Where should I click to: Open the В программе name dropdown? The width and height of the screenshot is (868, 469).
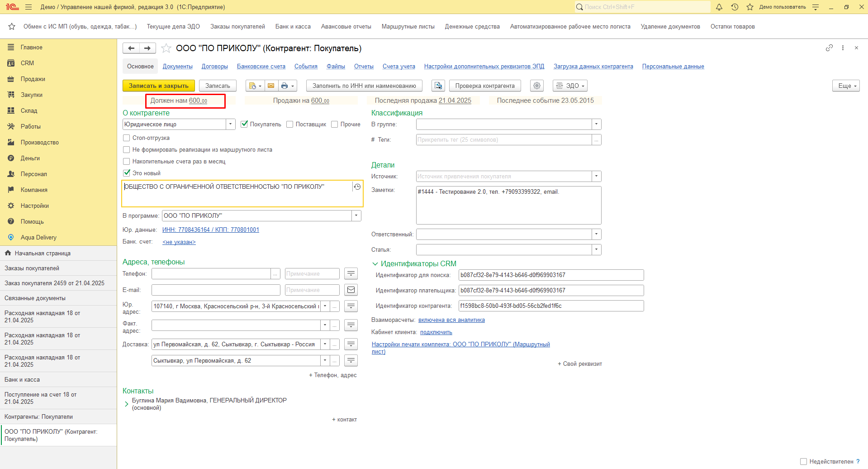pyautogui.click(x=356, y=215)
